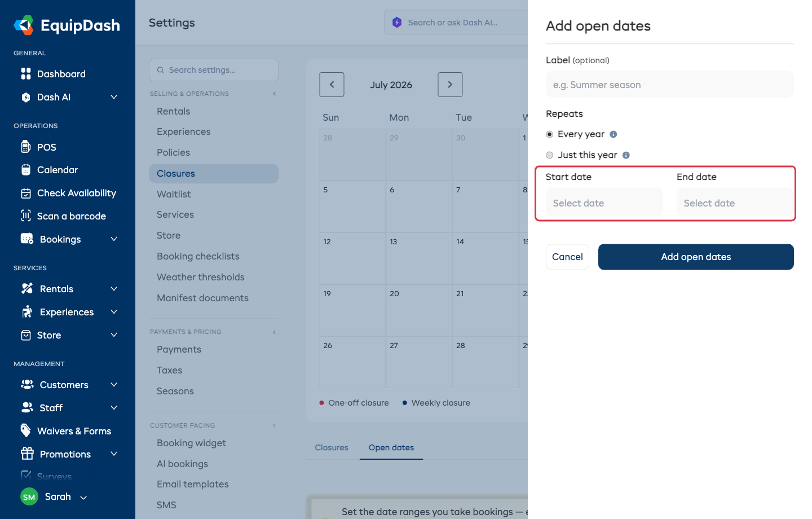Viewport: 812px width, 519px height.
Task: Click the Staff person icon
Action: 27,407
